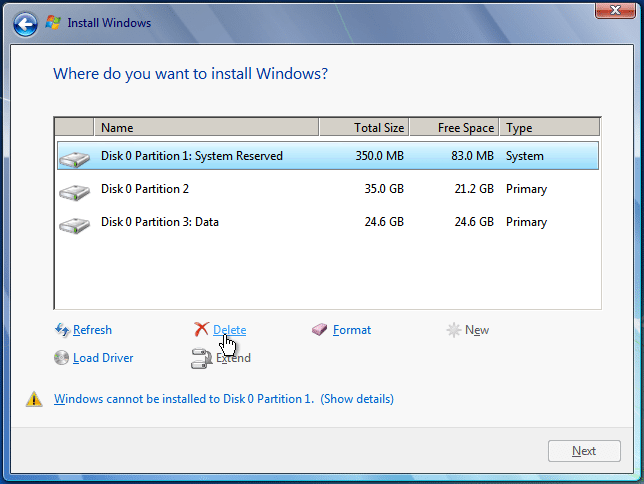Click the red X Delete icon
644x484 pixels.
201,329
